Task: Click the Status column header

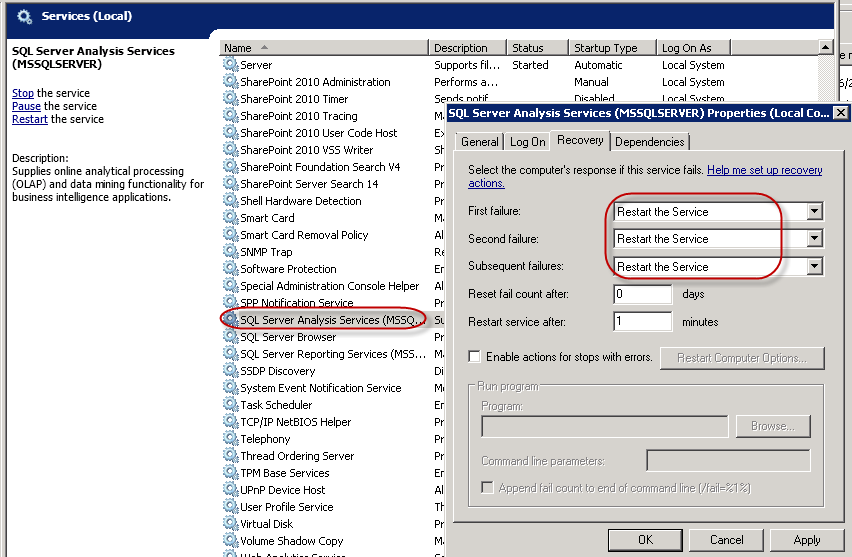Action: pyautogui.click(x=537, y=48)
